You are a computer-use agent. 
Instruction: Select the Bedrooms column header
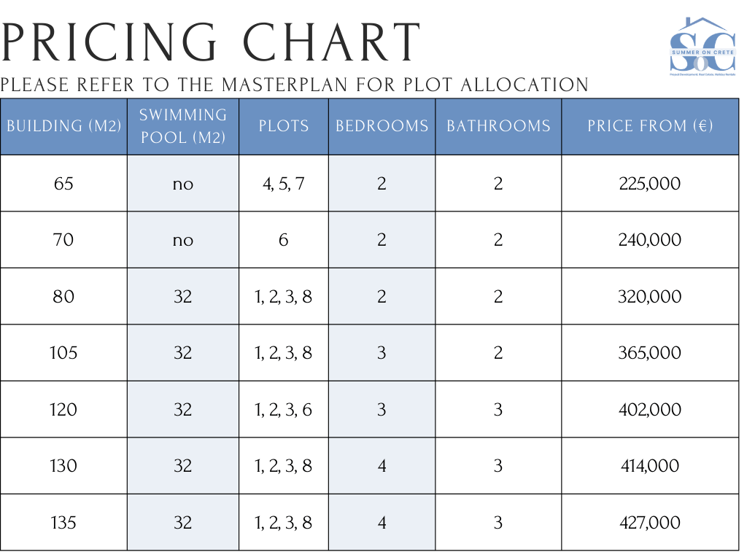[x=382, y=125]
